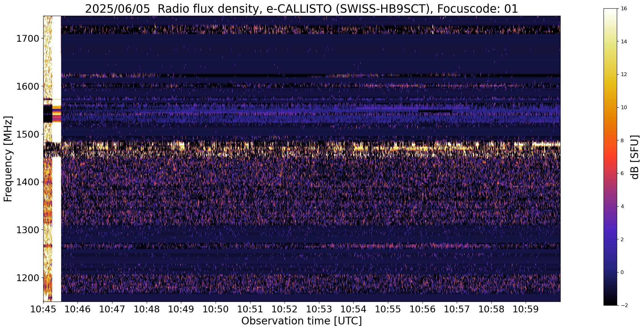Click the 1600 frequency tick label
The width and height of the screenshot is (644, 330).
coord(27,86)
